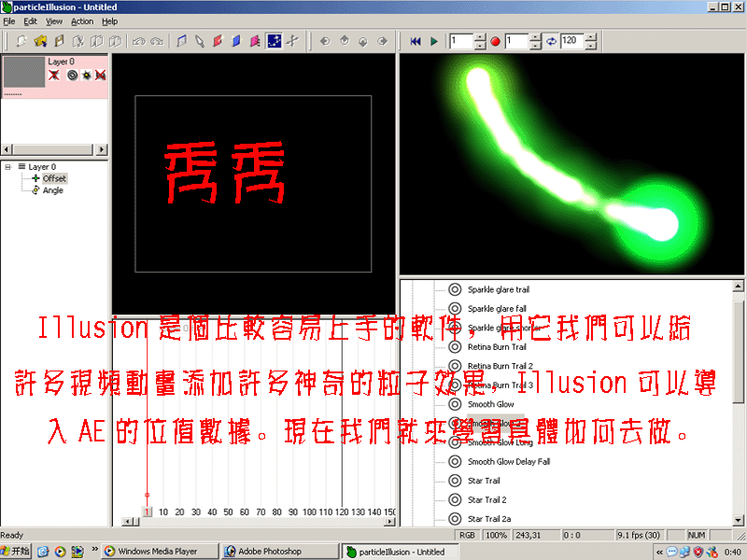This screenshot has height=560, width=747.
Task: Select the Star Trail emitter
Action: [x=484, y=481]
